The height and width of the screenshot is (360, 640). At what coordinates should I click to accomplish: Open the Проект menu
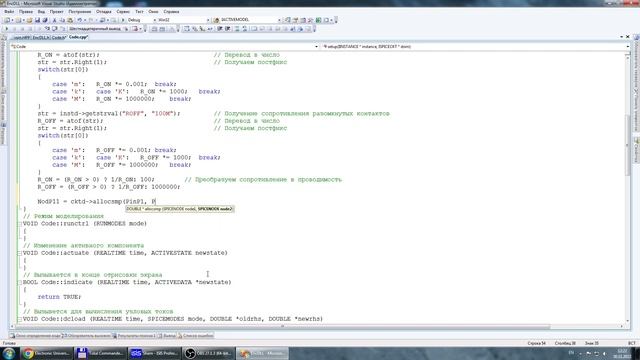pyautogui.click(x=56, y=12)
